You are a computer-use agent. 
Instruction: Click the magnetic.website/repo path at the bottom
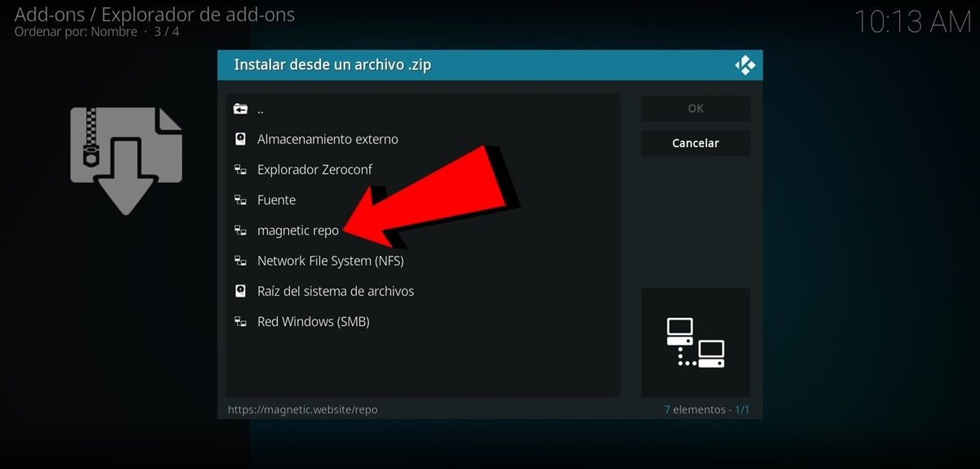point(302,409)
